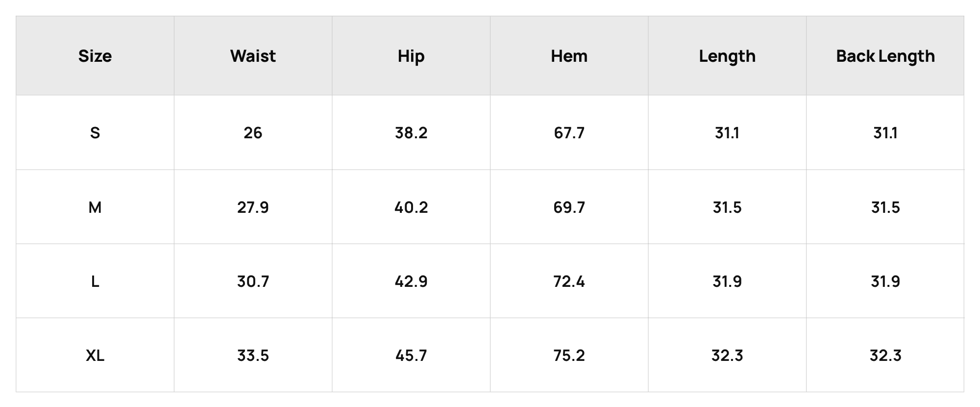Click the S size row label
Image resolution: width=980 pixels, height=407 pixels.
(95, 133)
